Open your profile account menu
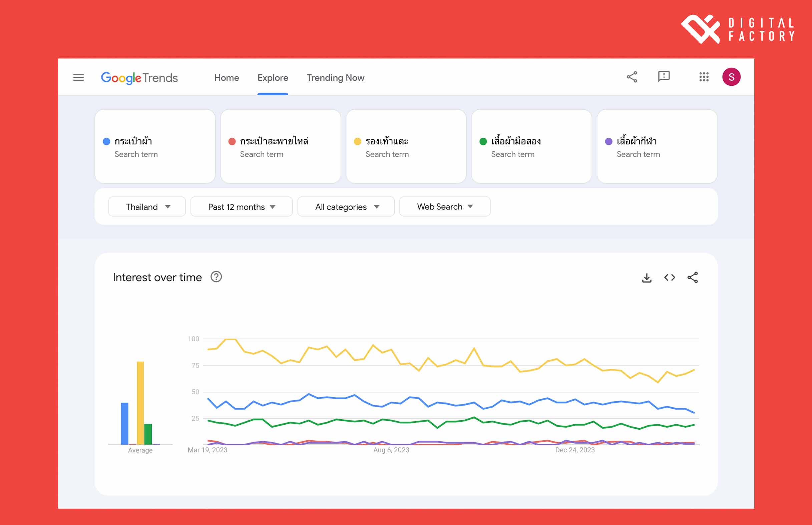Viewport: 812px width, 525px height. (x=732, y=76)
